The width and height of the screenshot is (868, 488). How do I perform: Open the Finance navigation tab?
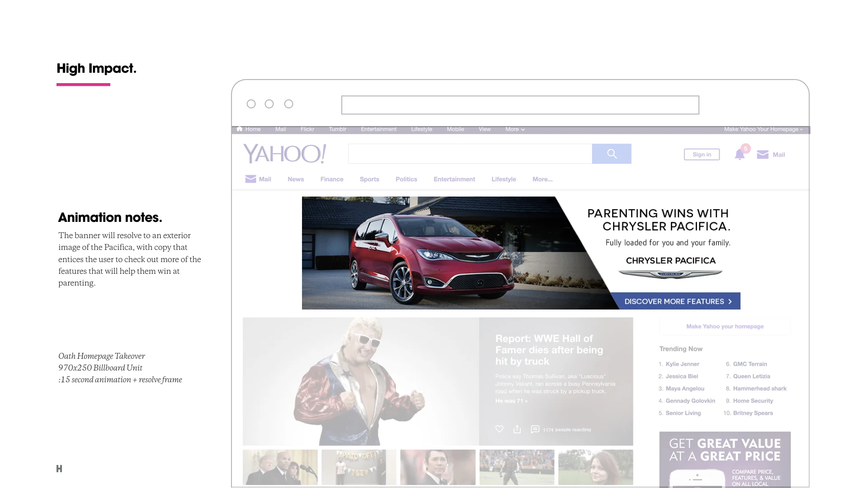click(x=331, y=179)
